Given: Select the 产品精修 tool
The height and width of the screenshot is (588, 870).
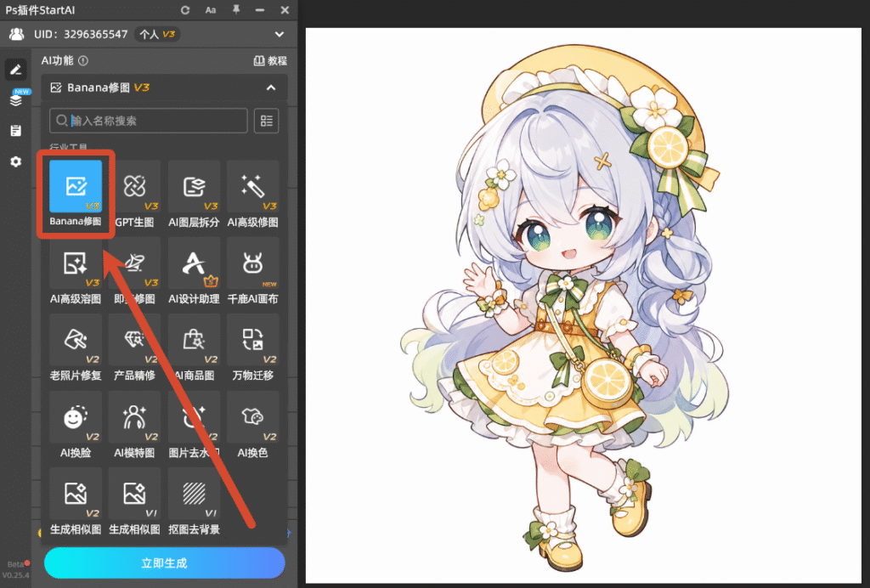Looking at the screenshot, I should (134, 340).
